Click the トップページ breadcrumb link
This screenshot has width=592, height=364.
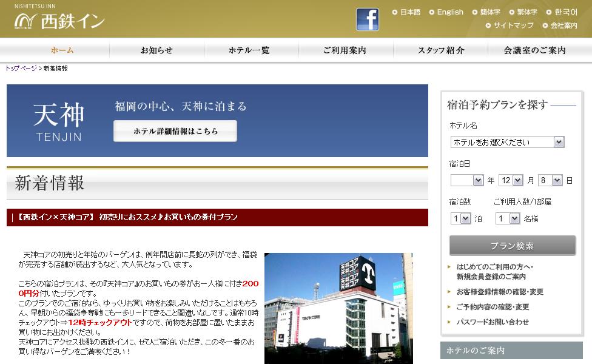coord(21,69)
